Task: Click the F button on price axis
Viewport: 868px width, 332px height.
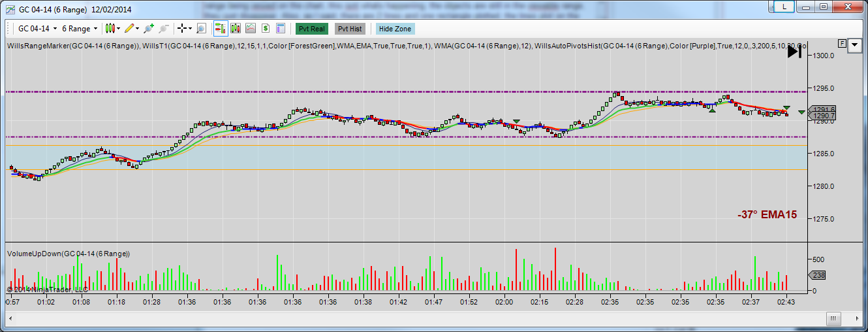Action: pos(843,44)
